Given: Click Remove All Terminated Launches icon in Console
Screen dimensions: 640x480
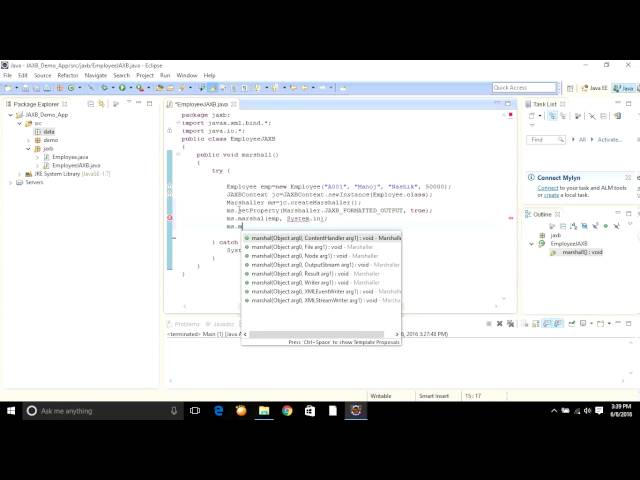Looking at the screenshot, I should pos(510,324).
